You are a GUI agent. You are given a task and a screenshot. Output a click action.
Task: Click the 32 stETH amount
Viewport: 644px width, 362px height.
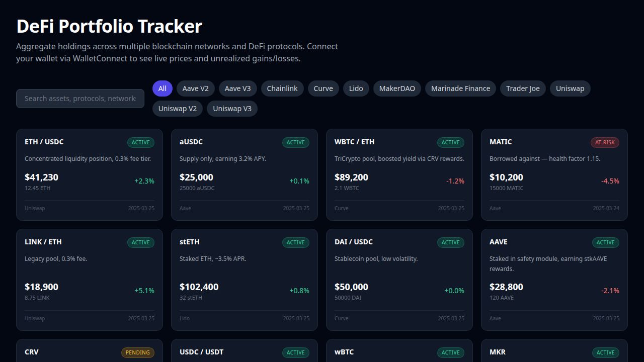[x=191, y=298]
